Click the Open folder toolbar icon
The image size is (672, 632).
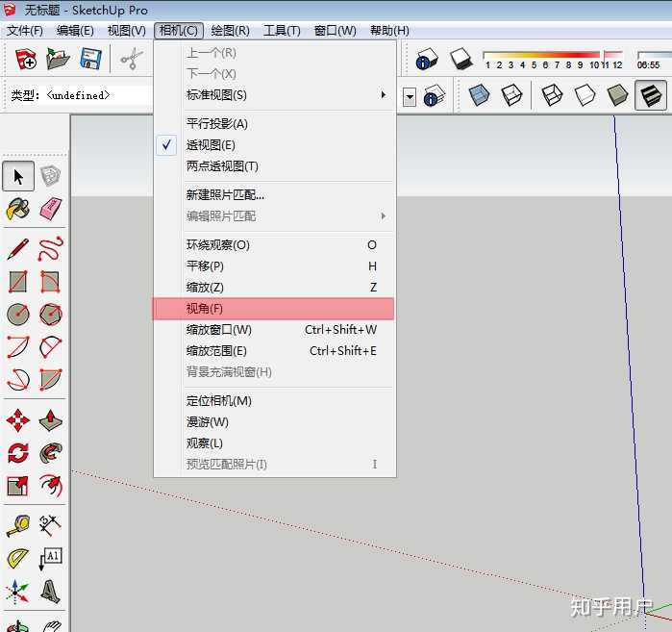pyautogui.click(x=58, y=60)
